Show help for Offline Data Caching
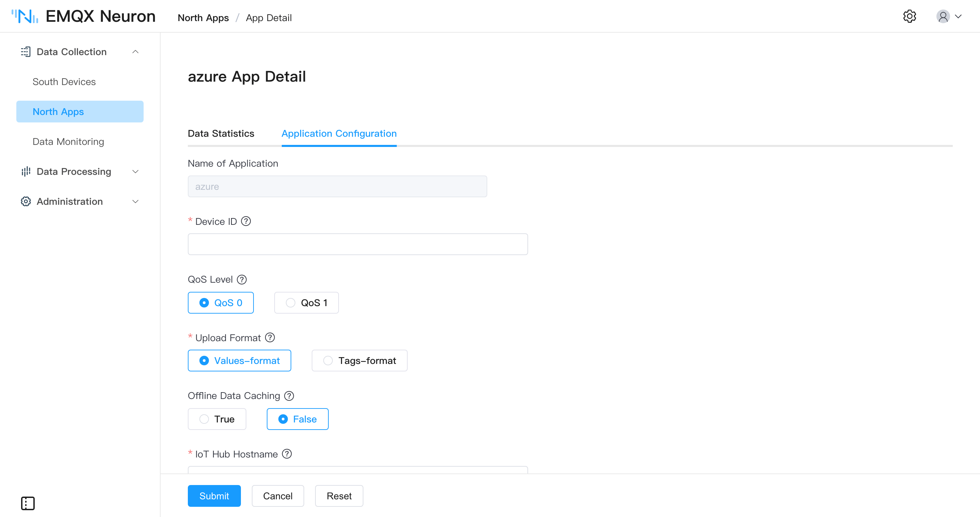Image resolution: width=980 pixels, height=517 pixels. (x=289, y=396)
